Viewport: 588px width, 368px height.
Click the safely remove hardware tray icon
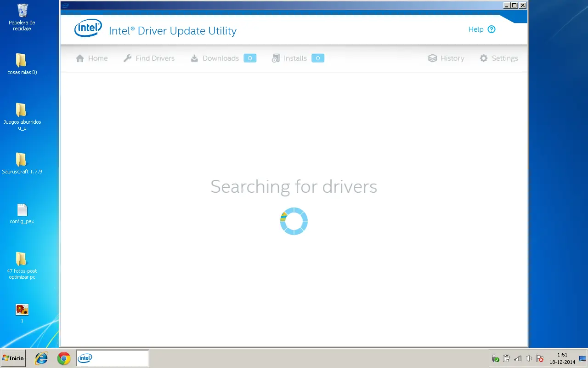point(496,358)
